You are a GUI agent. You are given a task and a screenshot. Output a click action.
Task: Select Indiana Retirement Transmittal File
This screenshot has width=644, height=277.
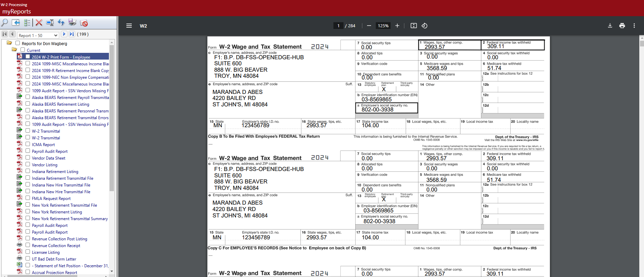(x=63, y=178)
